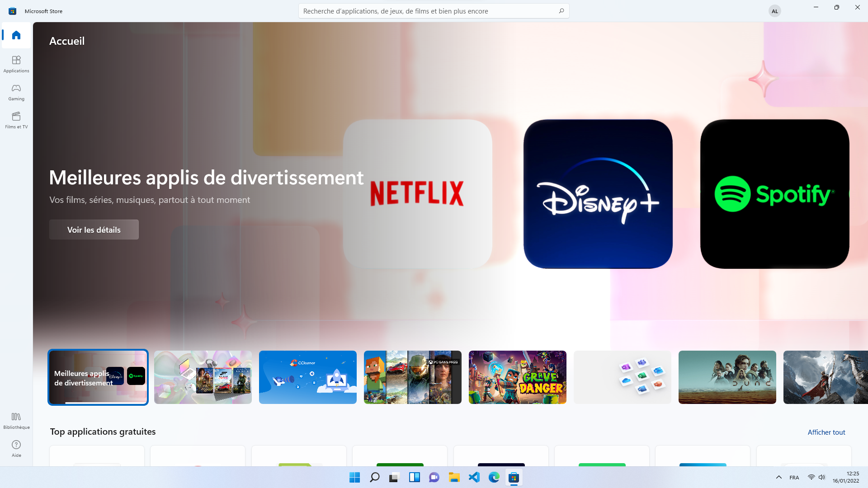
Task: Launch Visual Studio Code from taskbar
Action: tap(474, 477)
